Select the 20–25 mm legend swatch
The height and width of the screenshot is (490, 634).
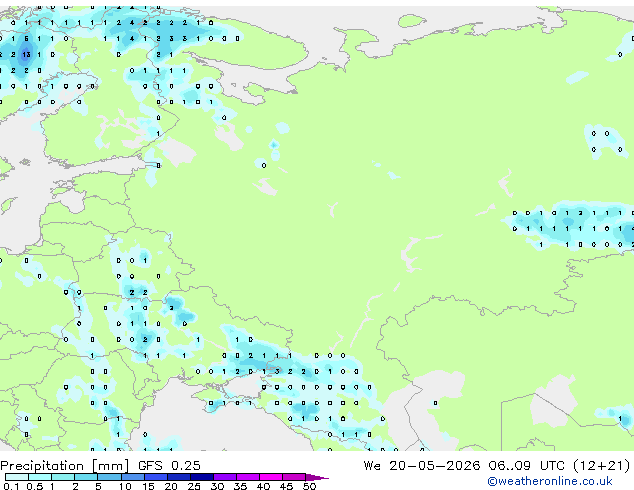(179, 477)
